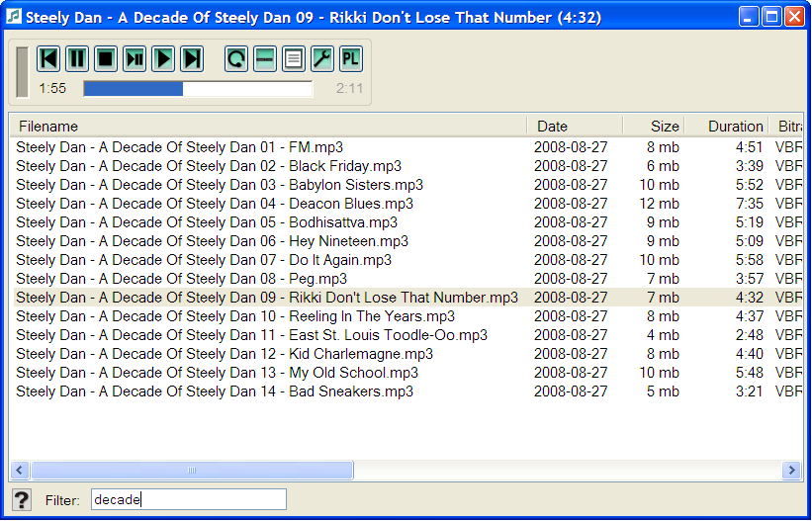Click the help question mark icon
The height and width of the screenshot is (521, 812).
tap(21, 500)
